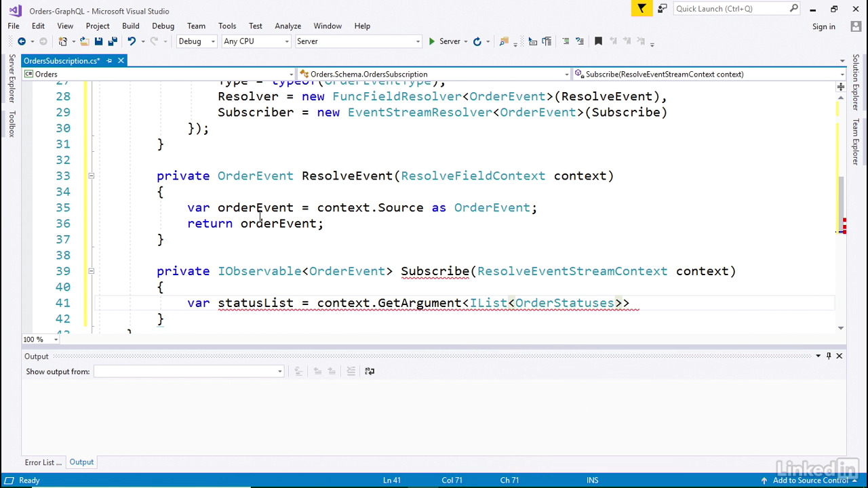Open the feedback icon next to Quick Launch
This screenshot has width=868, height=488.
pos(662,9)
